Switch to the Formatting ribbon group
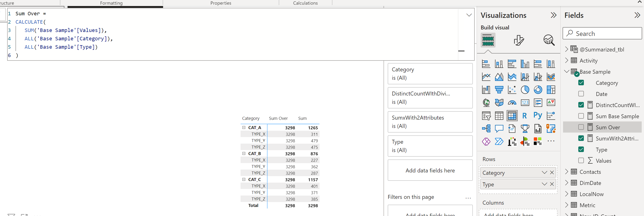Image resolution: width=644 pixels, height=216 pixels. 111,3
